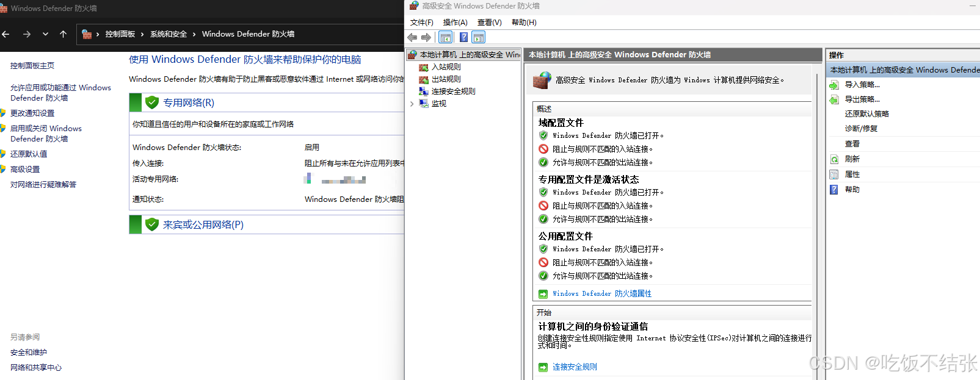The width and height of the screenshot is (980, 380).
Task: Click Windows Defender 防火墙 in the address breadcrumb
Action: 248,34
